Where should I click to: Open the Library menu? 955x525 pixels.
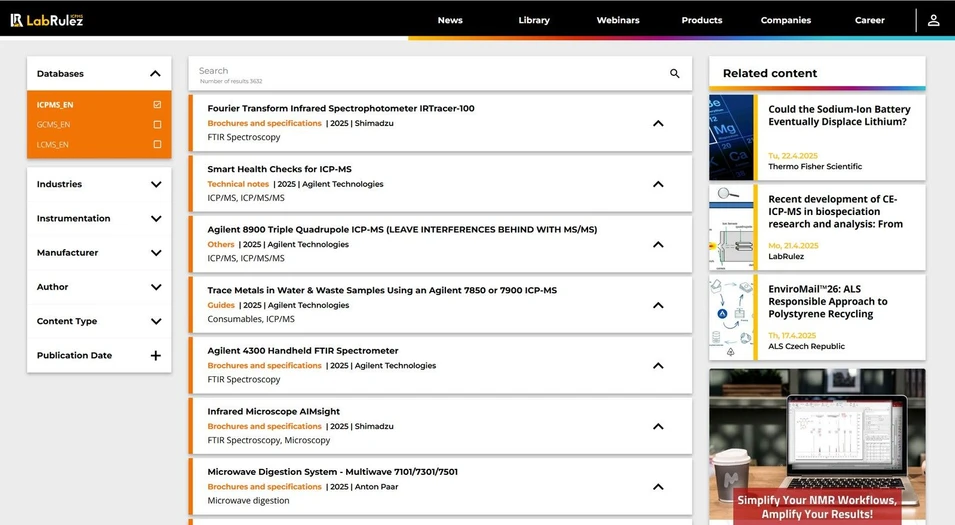pos(534,20)
